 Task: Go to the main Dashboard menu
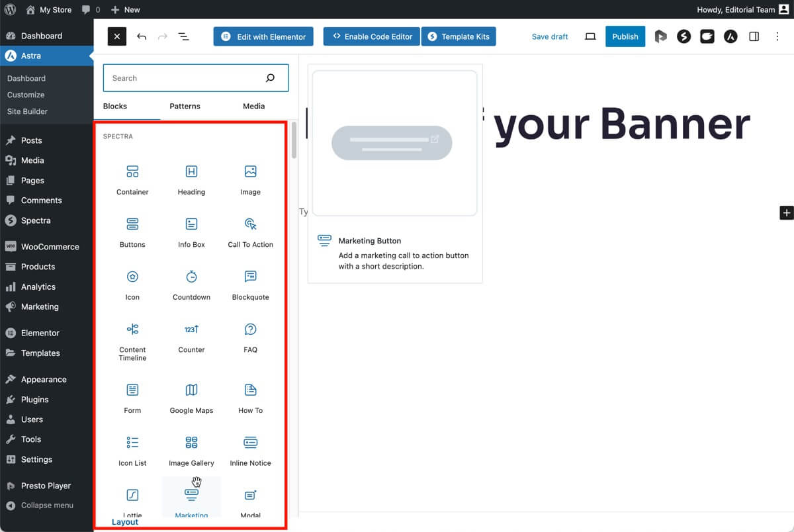[46, 36]
